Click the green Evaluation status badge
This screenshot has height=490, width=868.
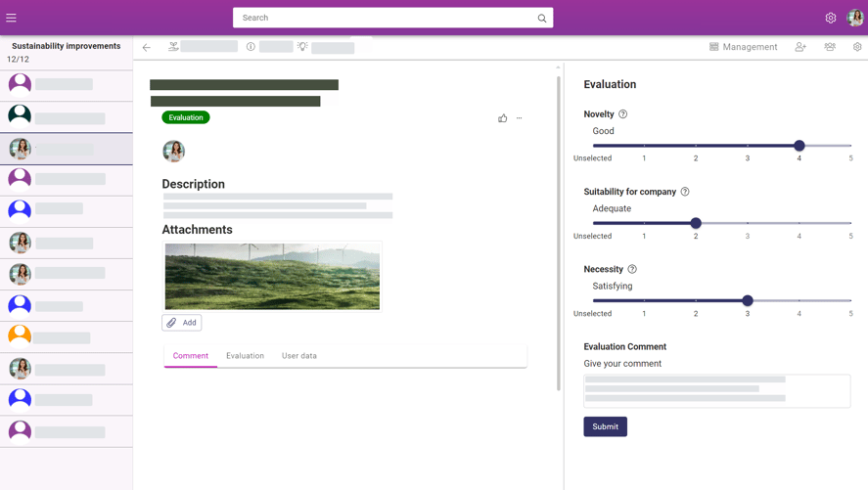186,117
